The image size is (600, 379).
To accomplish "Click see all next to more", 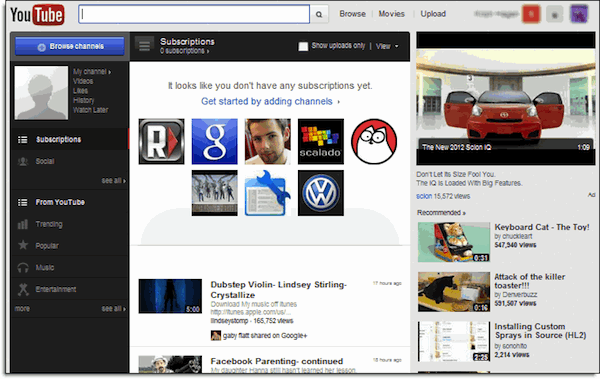I will 114,309.
